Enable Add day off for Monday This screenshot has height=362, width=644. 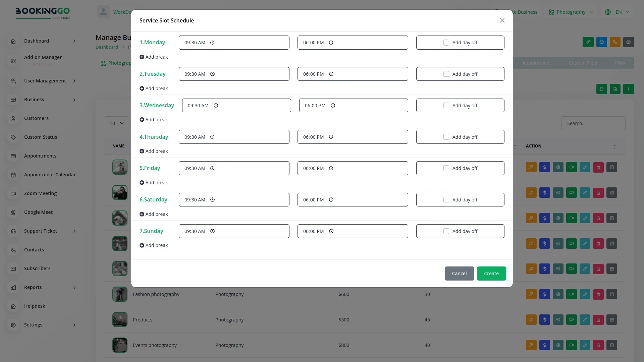pos(446,43)
